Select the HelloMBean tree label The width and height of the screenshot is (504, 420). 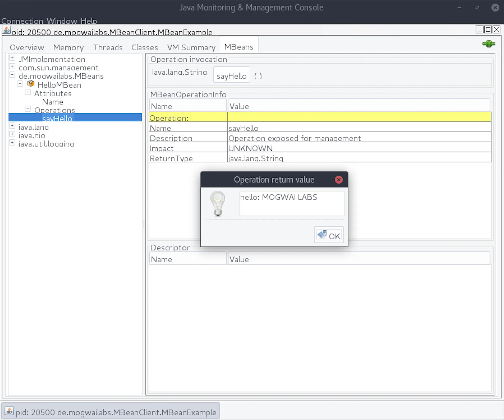(60, 85)
